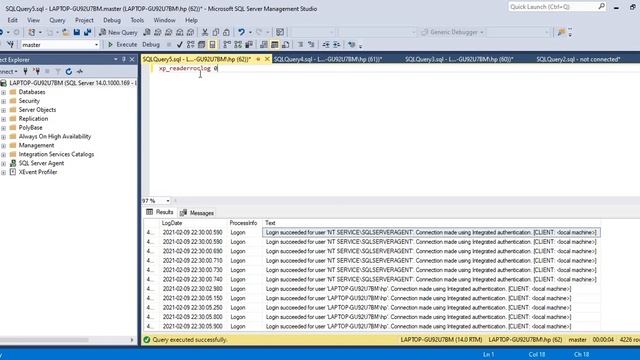Open the Connect dropdown in Object Explorer

point(9,71)
